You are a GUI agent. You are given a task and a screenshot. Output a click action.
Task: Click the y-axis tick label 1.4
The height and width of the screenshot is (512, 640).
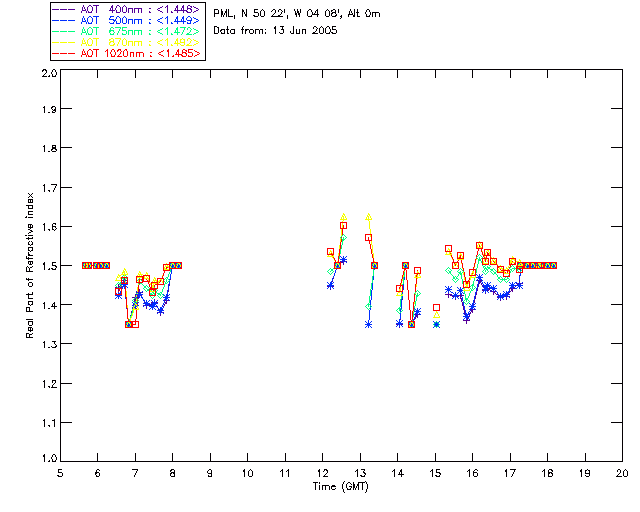tap(49, 305)
